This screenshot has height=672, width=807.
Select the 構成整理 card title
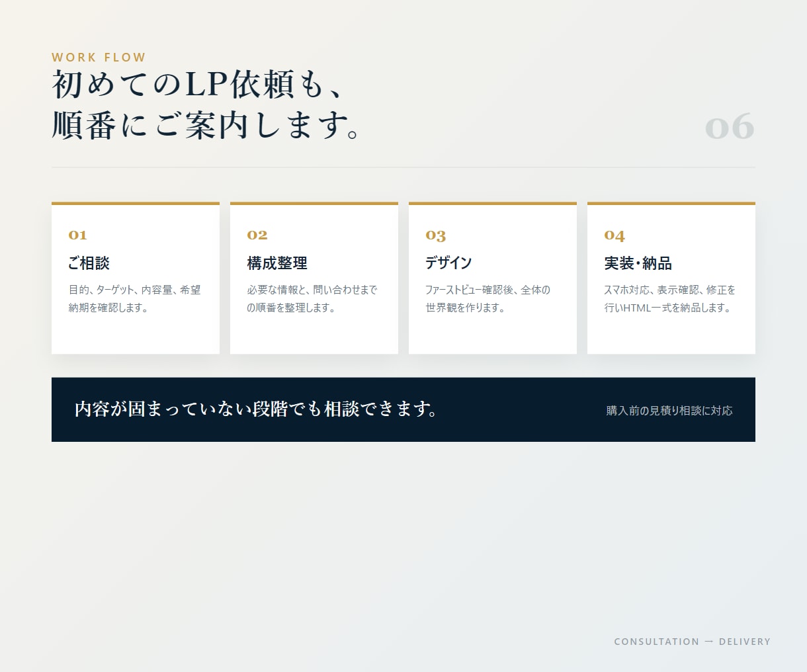pos(277,263)
